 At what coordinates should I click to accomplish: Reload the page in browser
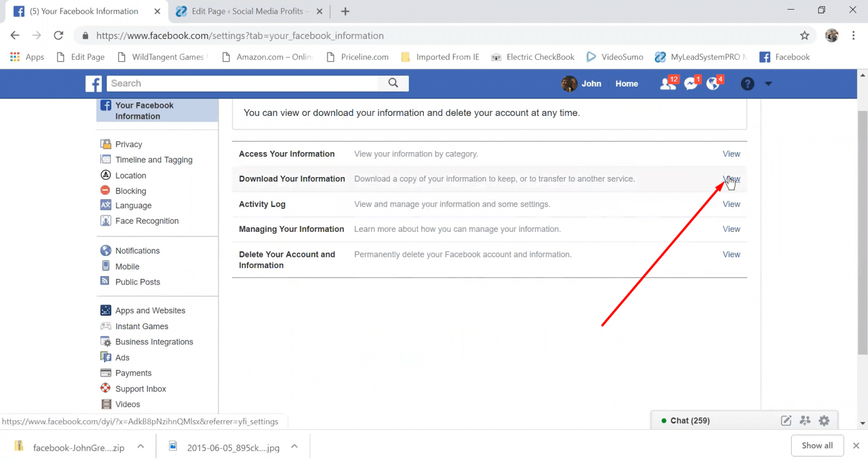pos(58,36)
